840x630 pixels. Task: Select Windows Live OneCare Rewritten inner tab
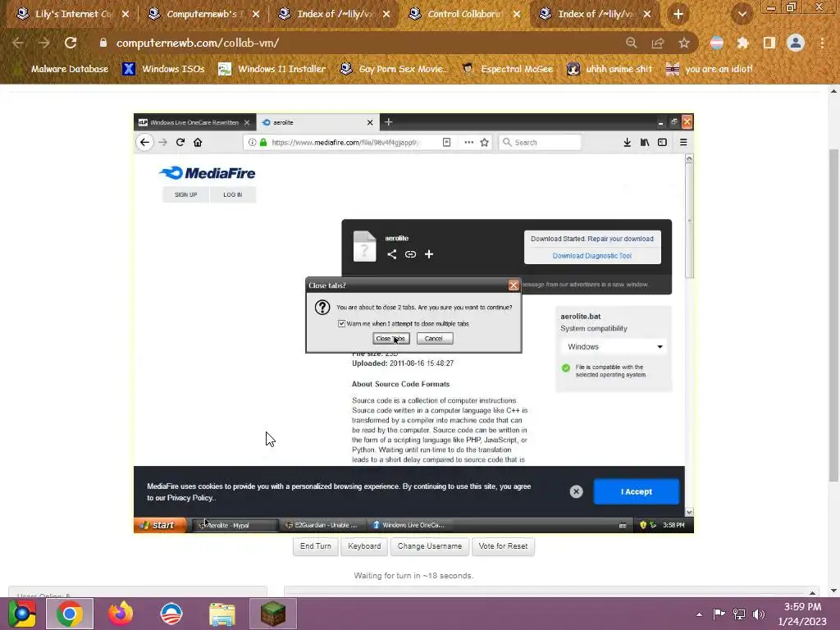coord(195,122)
